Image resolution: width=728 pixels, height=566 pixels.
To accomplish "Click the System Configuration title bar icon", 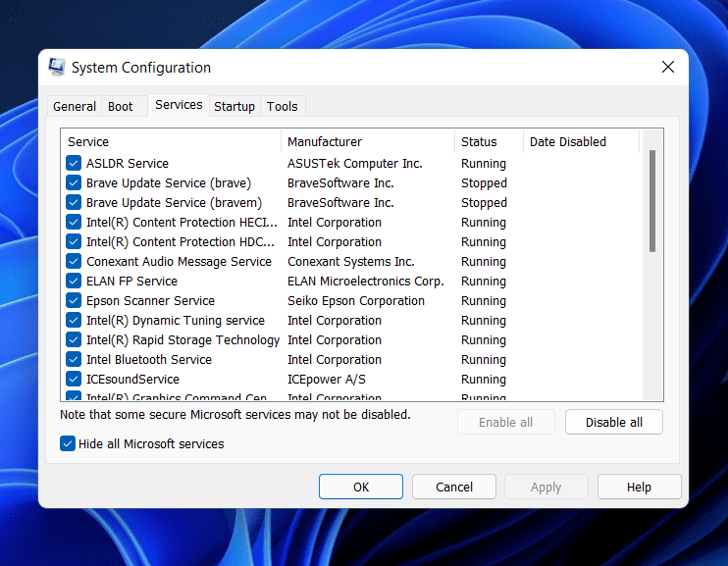I will click(x=58, y=68).
